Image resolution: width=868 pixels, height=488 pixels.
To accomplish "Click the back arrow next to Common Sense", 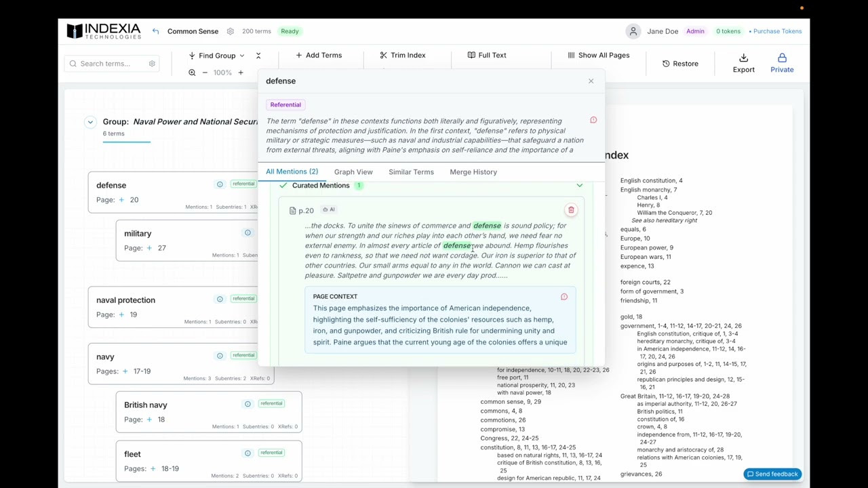I will pyautogui.click(x=156, y=31).
